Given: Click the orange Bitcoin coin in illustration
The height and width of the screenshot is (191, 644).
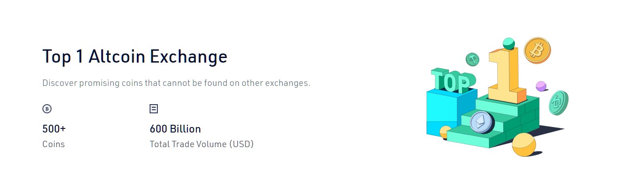Looking at the screenshot, I should click(537, 50).
